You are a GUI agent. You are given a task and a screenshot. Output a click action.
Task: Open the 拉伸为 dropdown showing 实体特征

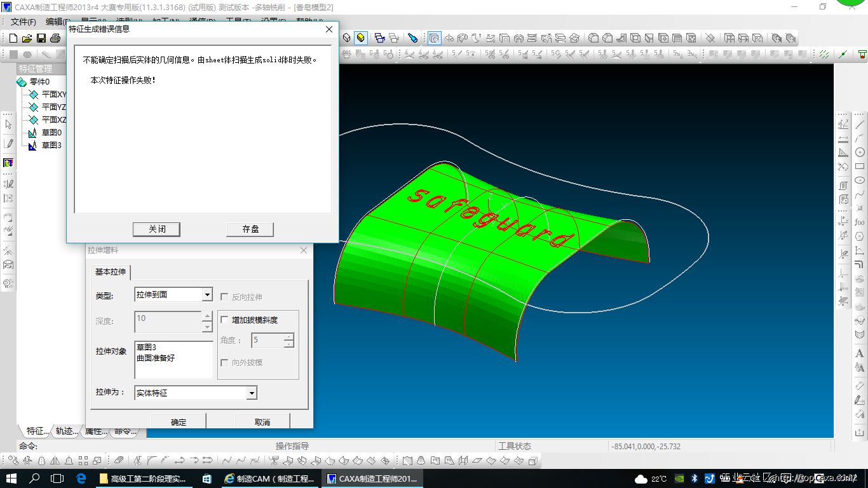point(252,393)
